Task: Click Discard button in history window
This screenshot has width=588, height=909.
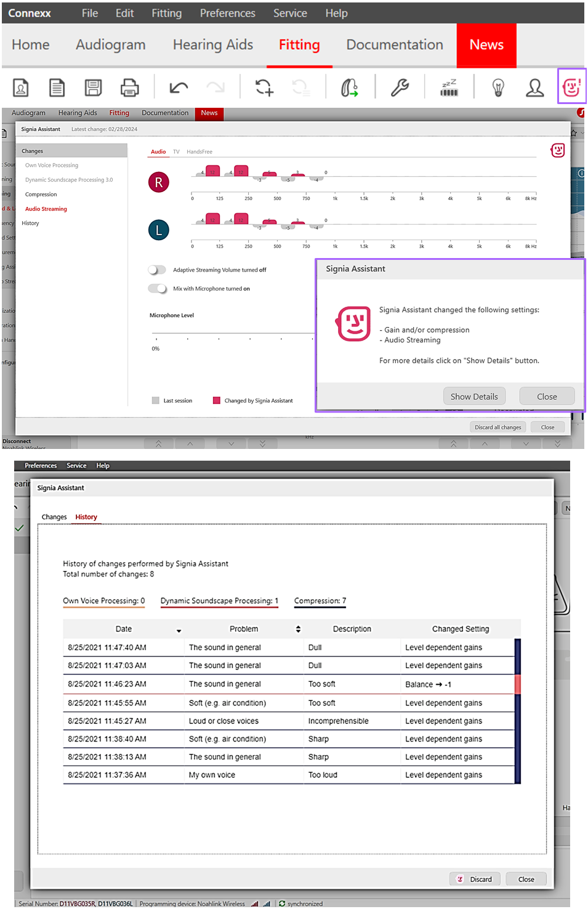Action: pos(475,879)
